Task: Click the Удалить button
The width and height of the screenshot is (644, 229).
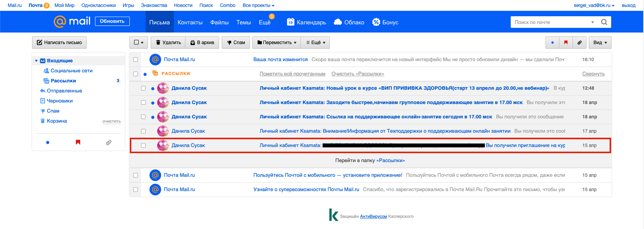Action: tap(168, 43)
